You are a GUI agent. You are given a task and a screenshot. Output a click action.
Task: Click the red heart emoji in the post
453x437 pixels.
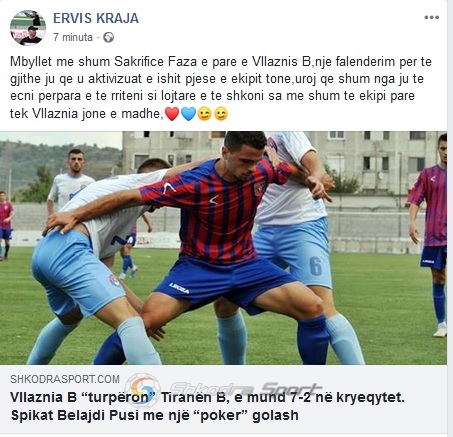tap(172, 114)
